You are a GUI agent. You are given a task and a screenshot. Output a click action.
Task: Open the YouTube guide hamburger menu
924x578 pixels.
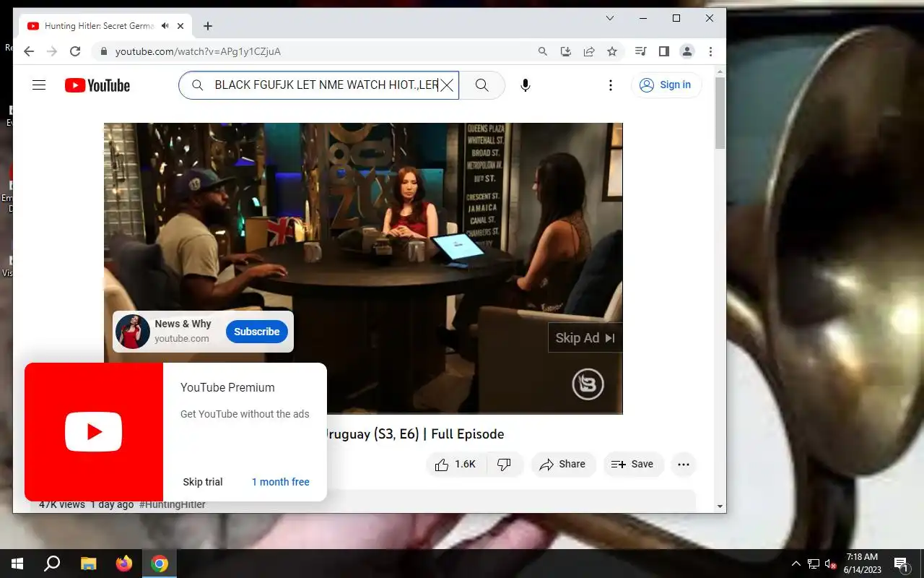coord(39,85)
